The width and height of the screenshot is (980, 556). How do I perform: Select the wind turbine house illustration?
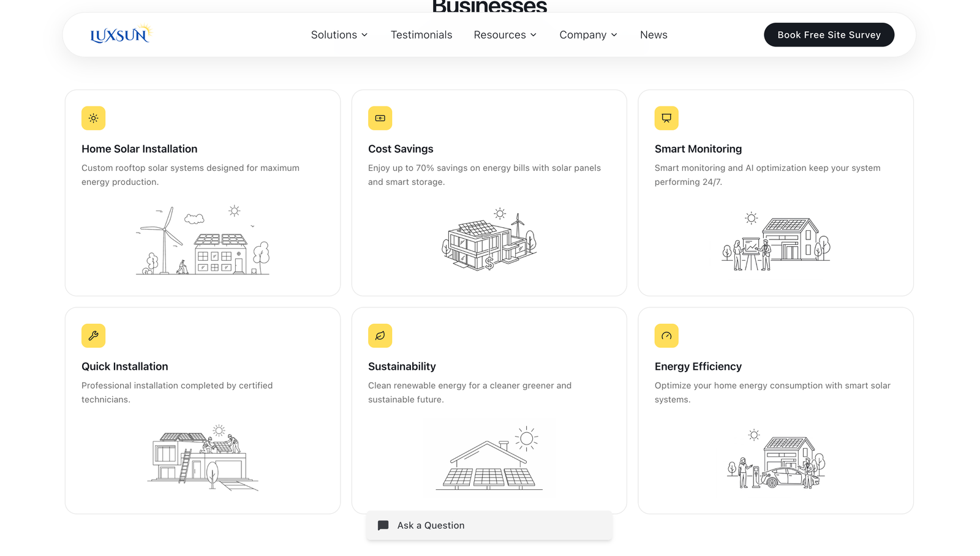(203, 240)
